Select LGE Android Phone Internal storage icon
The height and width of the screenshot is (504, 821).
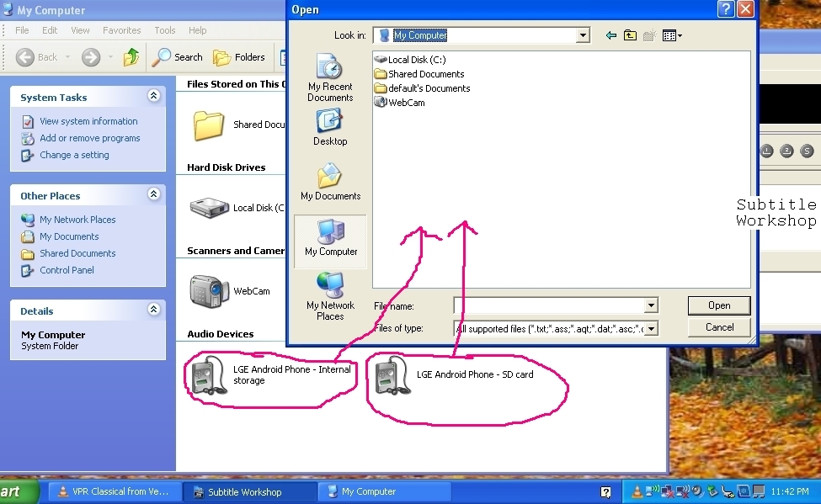click(208, 374)
